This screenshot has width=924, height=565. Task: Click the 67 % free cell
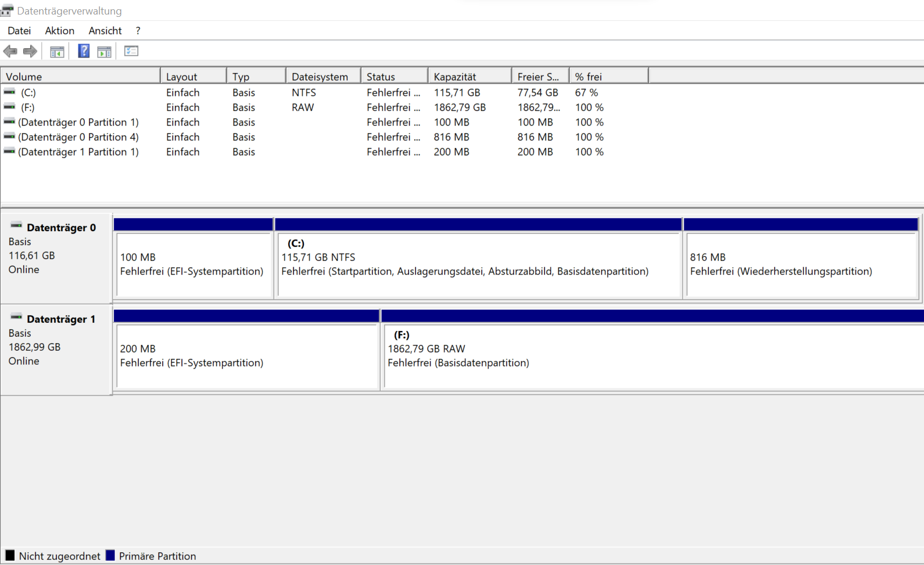pos(586,92)
